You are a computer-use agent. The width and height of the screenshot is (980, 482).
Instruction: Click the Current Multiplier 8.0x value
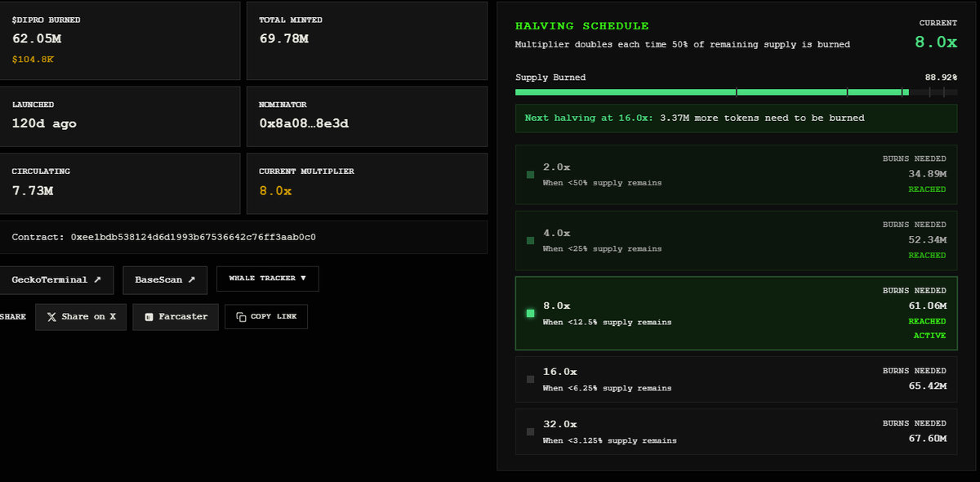275,190
